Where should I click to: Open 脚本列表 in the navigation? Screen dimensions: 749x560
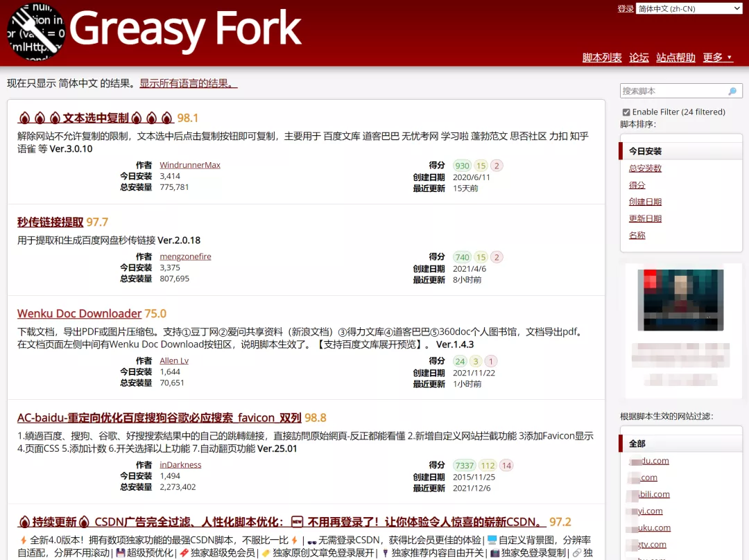pos(602,58)
